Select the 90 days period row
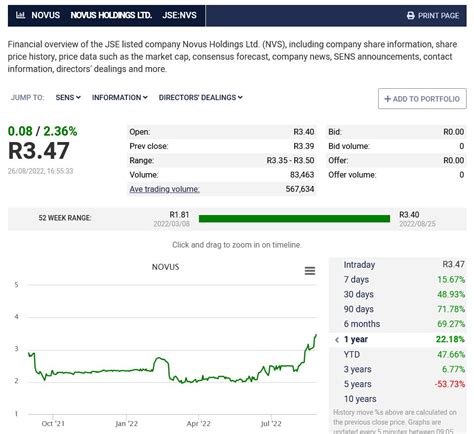This screenshot has height=434, width=474. click(397, 309)
